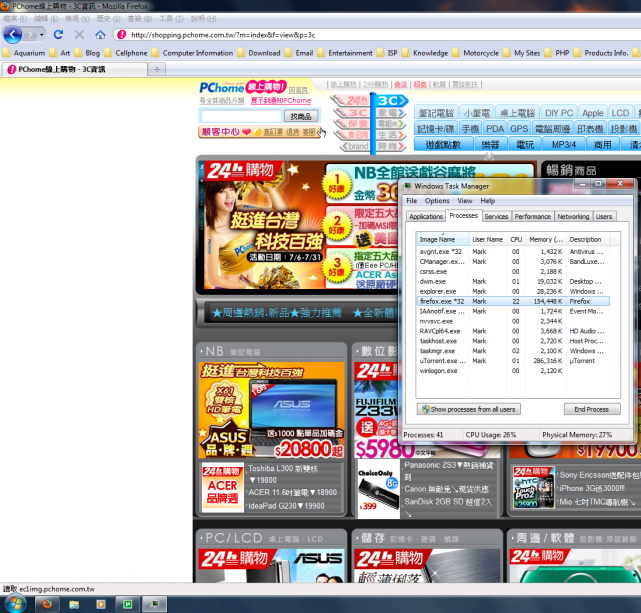641x613 pixels.
Task: Switch to Firefox in the taskbar
Action: coord(47,604)
